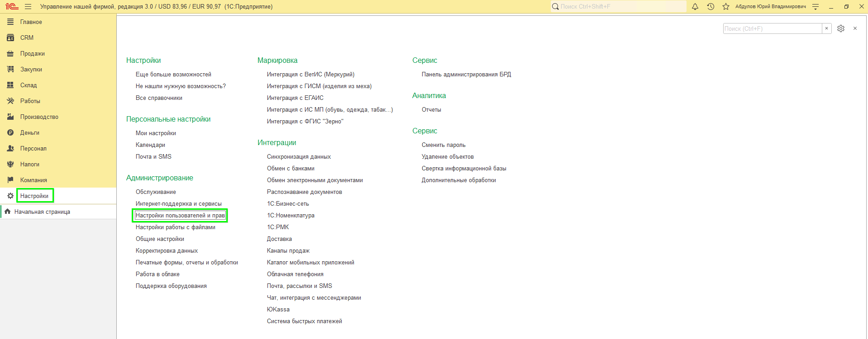The image size is (868, 339).
Task: Open Панель администрирования БРД
Action: coord(466,74)
